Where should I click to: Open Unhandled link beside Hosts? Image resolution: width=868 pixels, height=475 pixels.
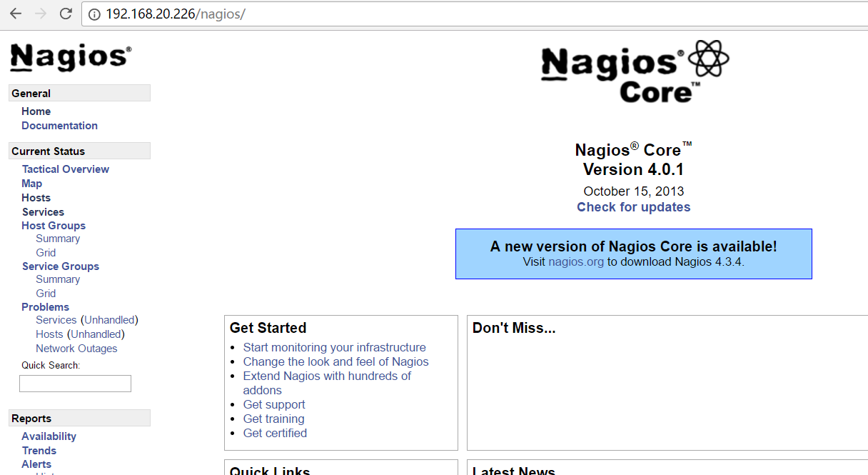(96, 334)
